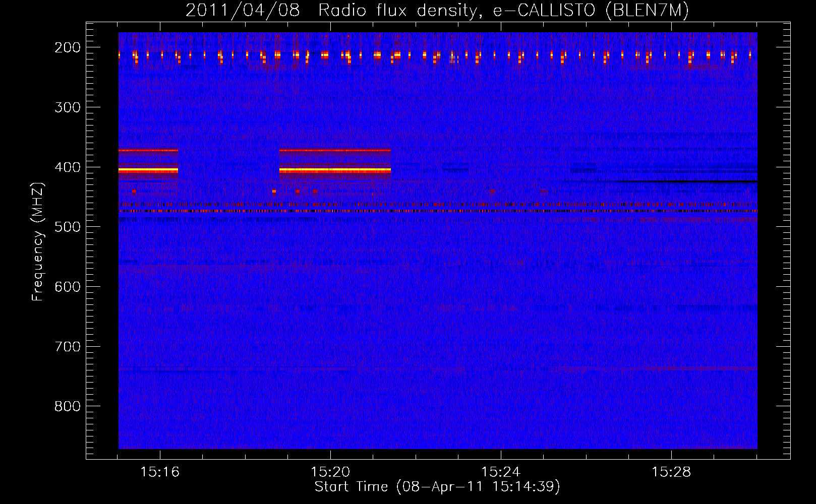Pick the 15:24 time tick label

[501, 472]
